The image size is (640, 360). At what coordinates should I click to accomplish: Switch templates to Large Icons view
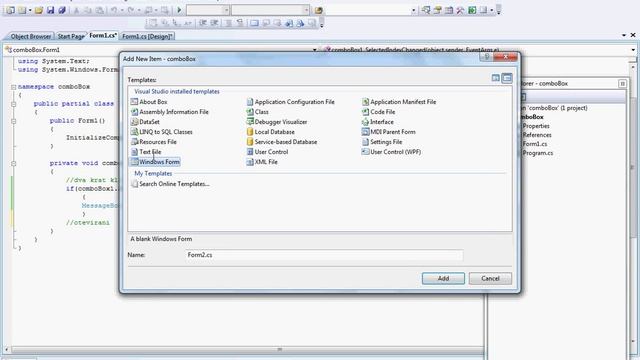coord(496,78)
